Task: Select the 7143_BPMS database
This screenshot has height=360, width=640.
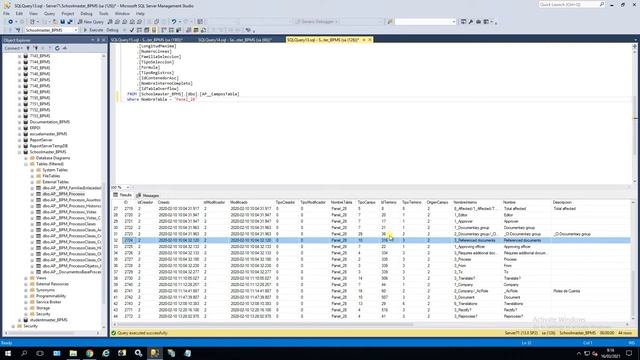Action: click(x=40, y=56)
